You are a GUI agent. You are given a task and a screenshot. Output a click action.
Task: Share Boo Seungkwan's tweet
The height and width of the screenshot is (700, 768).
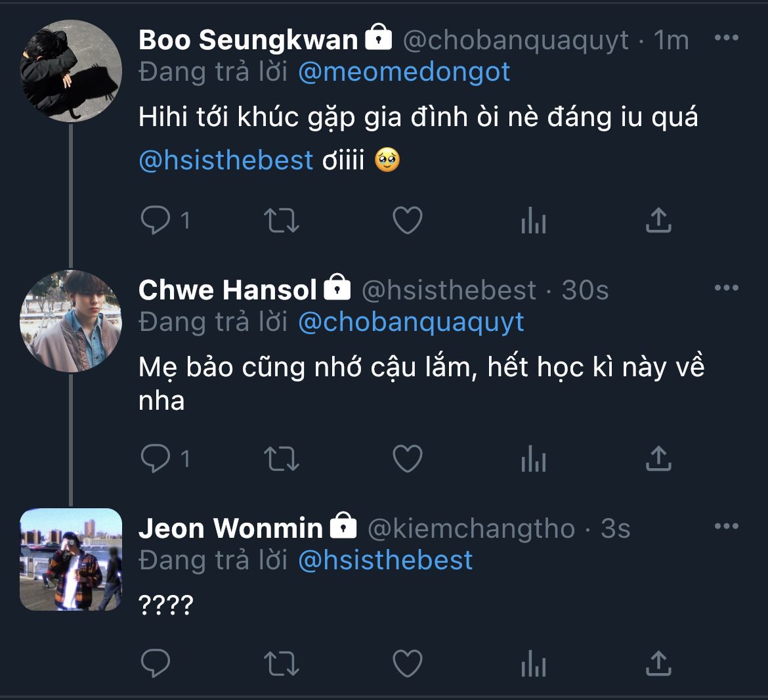click(x=658, y=221)
